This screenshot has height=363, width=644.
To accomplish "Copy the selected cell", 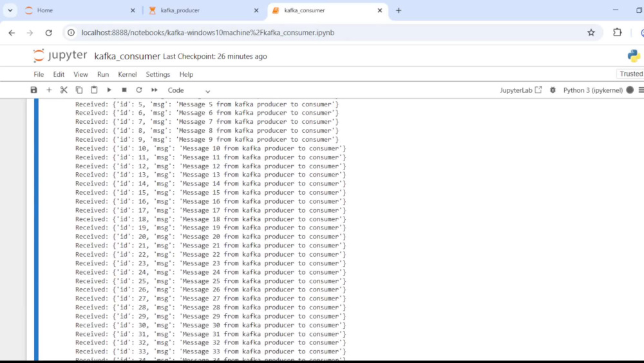I will click(79, 90).
